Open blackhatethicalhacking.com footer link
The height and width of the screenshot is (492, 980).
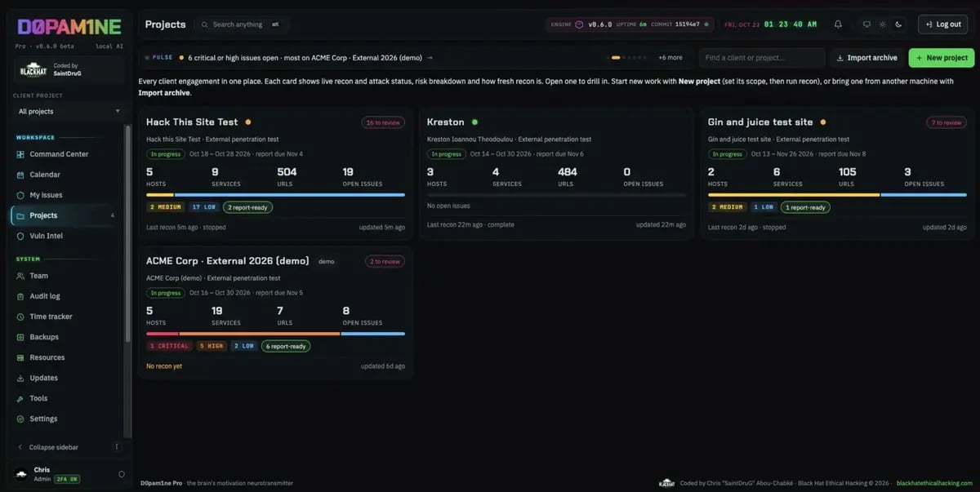[934, 483]
